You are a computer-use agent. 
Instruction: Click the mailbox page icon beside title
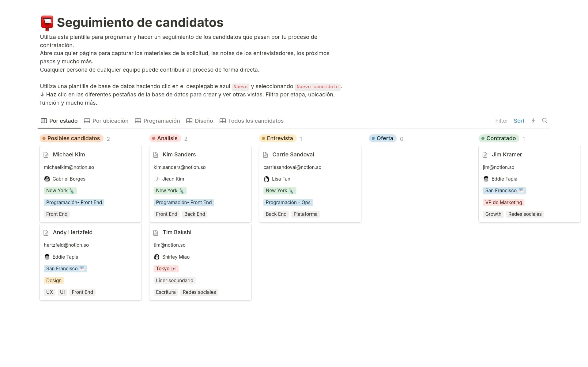pos(47,23)
